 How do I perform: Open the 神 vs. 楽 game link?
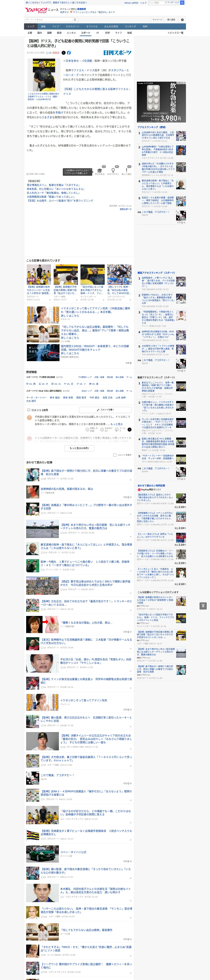(x=94, y=384)
